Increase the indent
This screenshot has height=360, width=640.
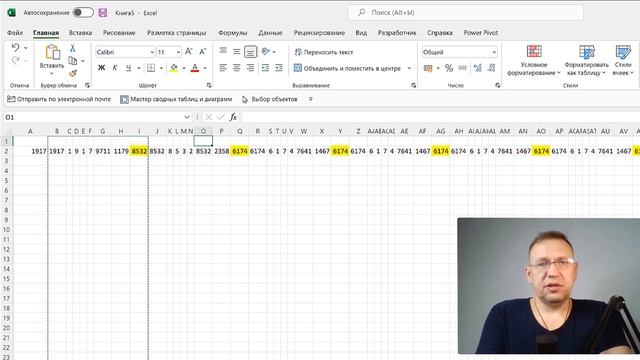(279, 68)
